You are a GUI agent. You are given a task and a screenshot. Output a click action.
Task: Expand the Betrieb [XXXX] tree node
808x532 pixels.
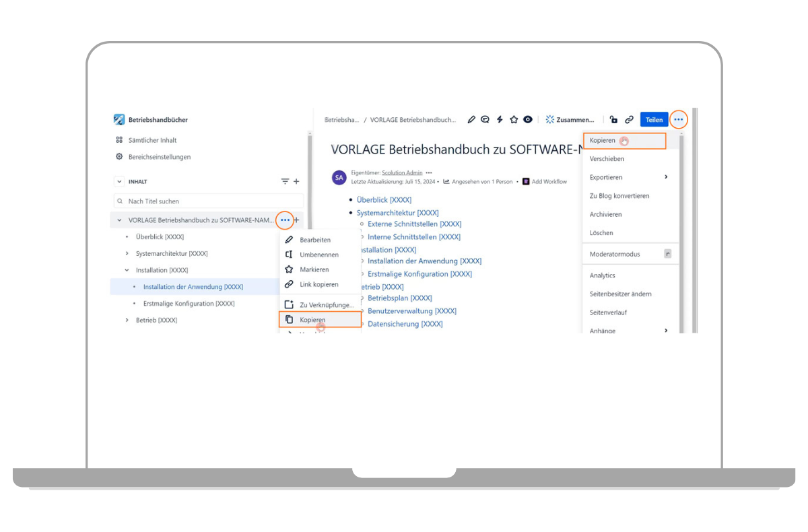tap(127, 321)
